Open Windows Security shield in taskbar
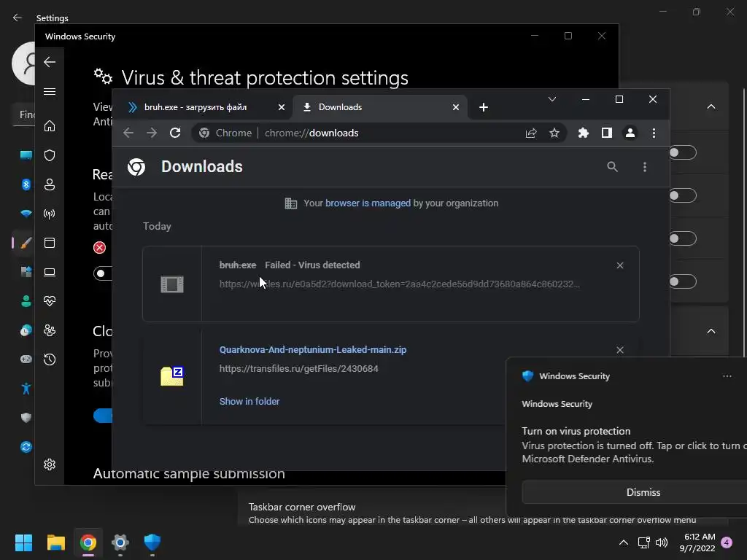This screenshot has width=747, height=560. (x=152, y=542)
